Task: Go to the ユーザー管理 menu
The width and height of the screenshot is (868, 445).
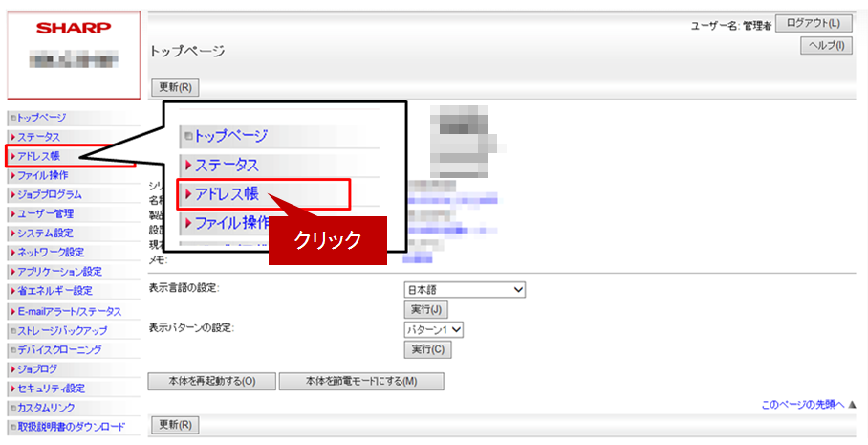Action: click(45, 213)
